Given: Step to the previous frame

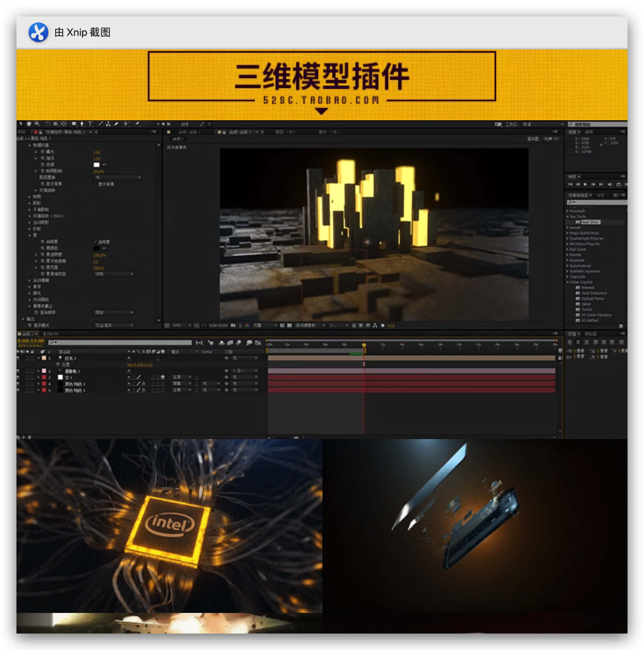Looking at the screenshot, I should (578, 184).
